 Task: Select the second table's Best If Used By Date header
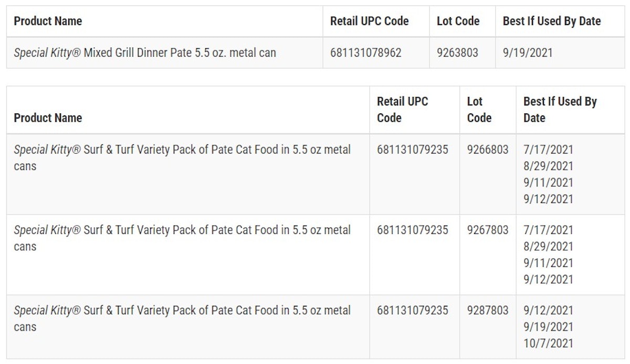click(x=560, y=110)
